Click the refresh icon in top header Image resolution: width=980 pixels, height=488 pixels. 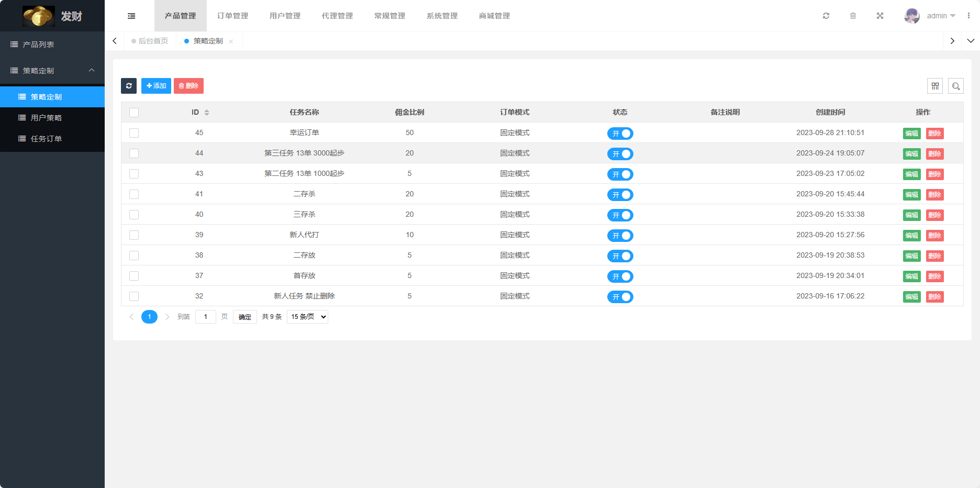pos(826,16)
